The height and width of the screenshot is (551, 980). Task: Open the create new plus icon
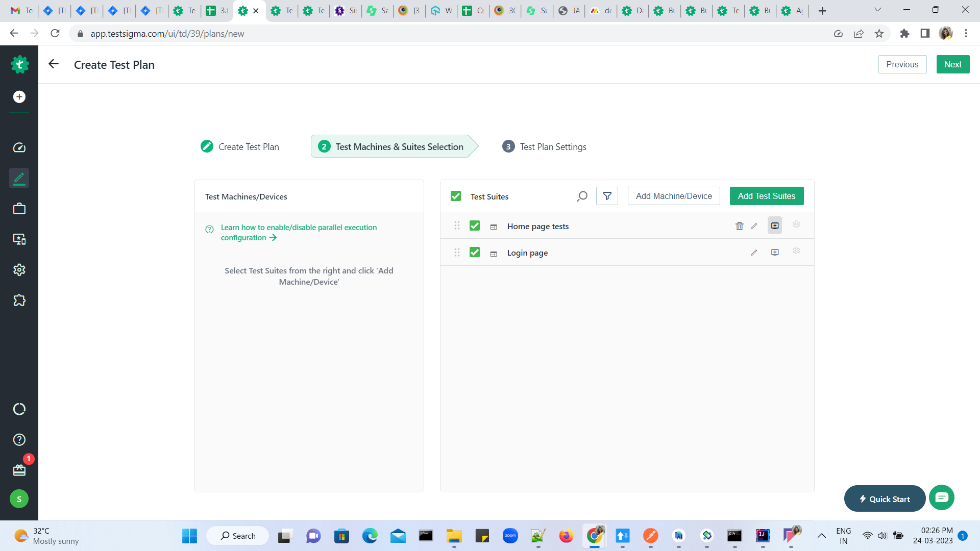[x=19, y=97]
